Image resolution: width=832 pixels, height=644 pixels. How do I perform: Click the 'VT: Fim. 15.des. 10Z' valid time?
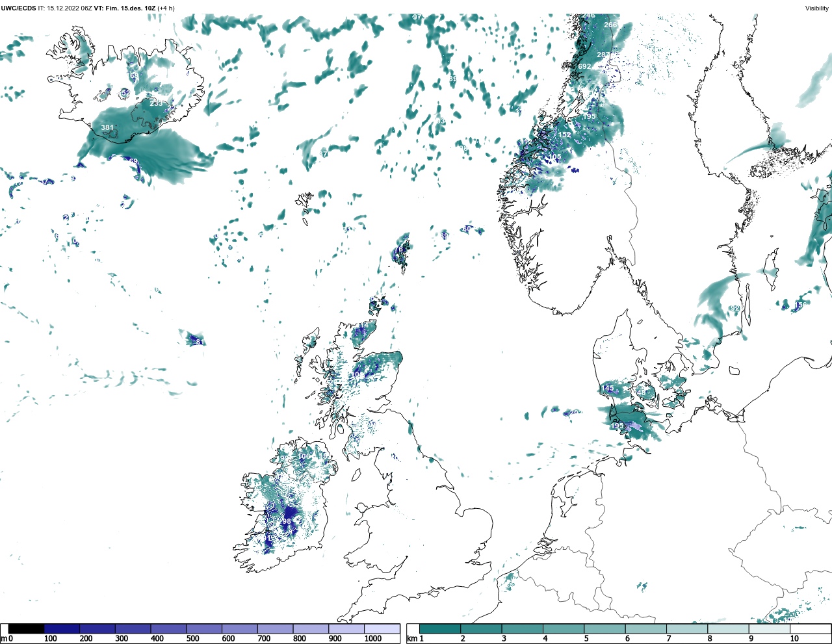(x=125, y=8)
